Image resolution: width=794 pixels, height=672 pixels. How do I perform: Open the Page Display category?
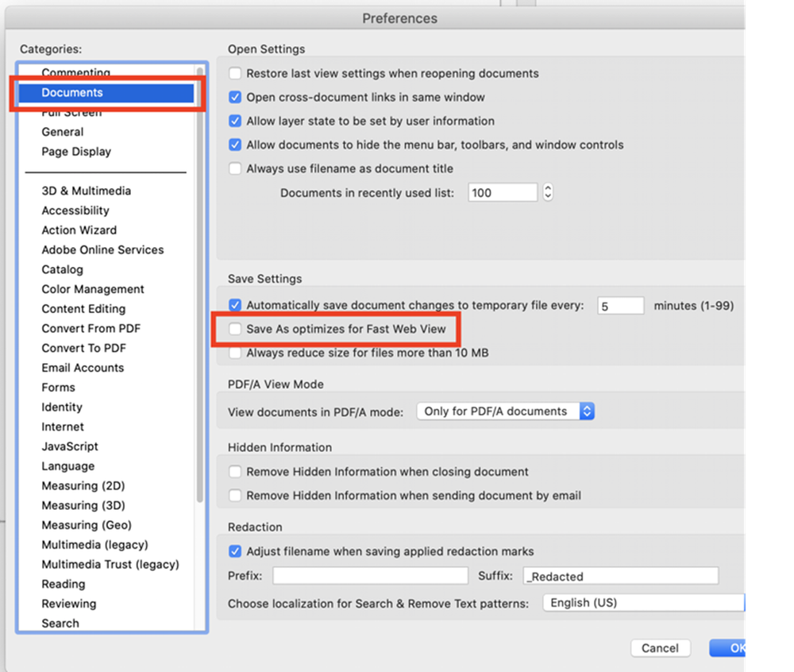pyautogui.click(x=76, y=152)
